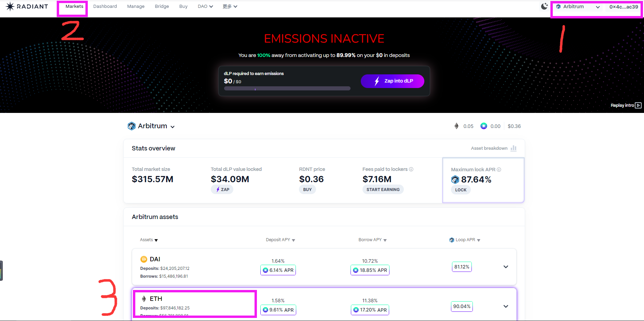Sort by Borrow APY column

pos(372,240)
